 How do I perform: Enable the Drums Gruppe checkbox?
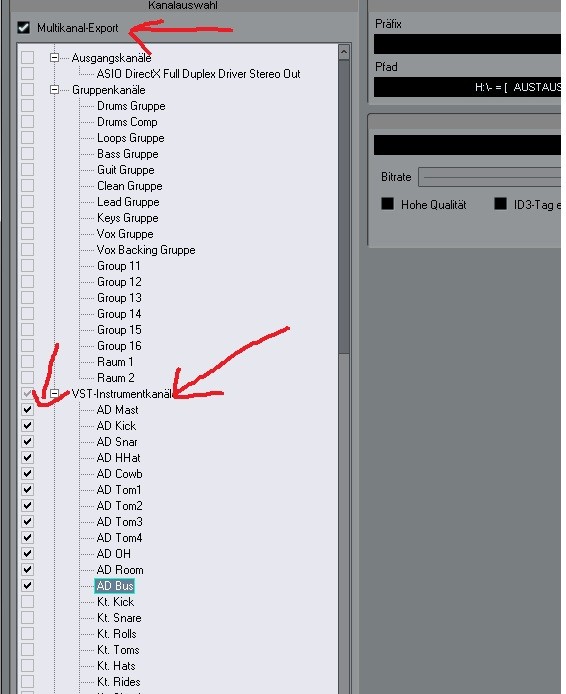(27, 106)
